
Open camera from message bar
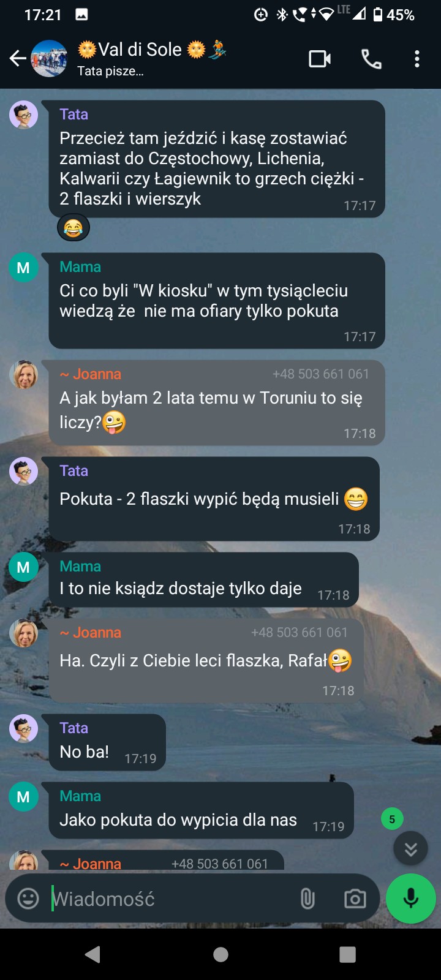(x=355, y=899)
